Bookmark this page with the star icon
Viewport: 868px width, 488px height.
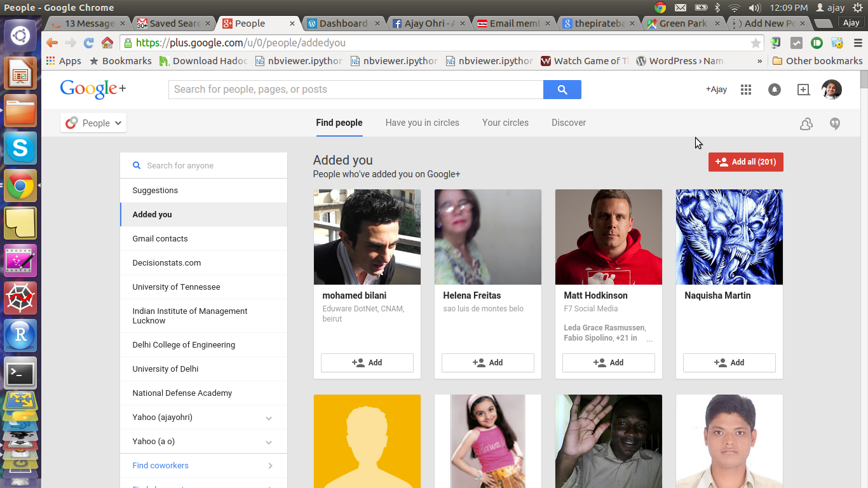[x=755, y=43]
